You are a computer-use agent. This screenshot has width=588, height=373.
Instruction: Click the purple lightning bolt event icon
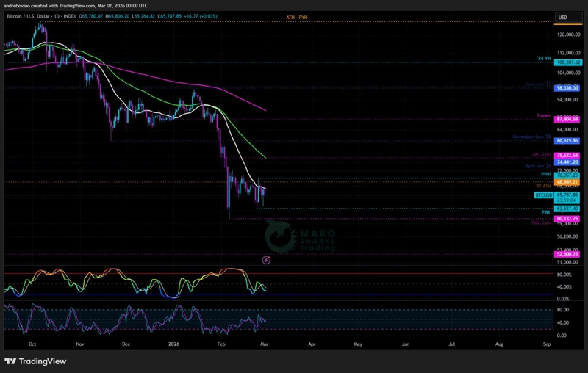click(266, 260)
